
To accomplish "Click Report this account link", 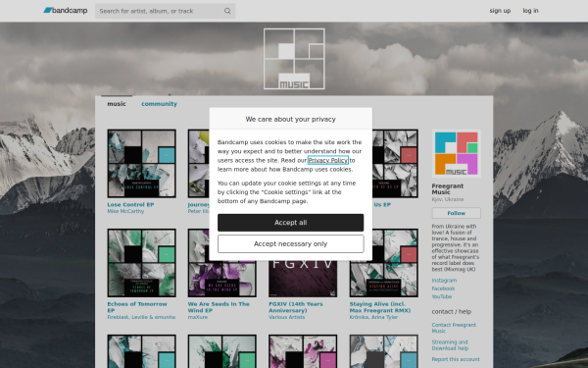I will click(x=456, y=359).
